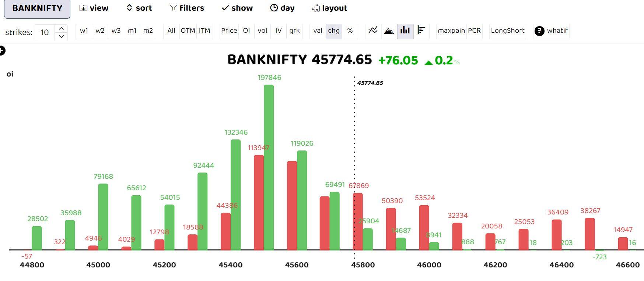Click the strikes number input field
Screen dimensions: 644x281
click(45, 32)
